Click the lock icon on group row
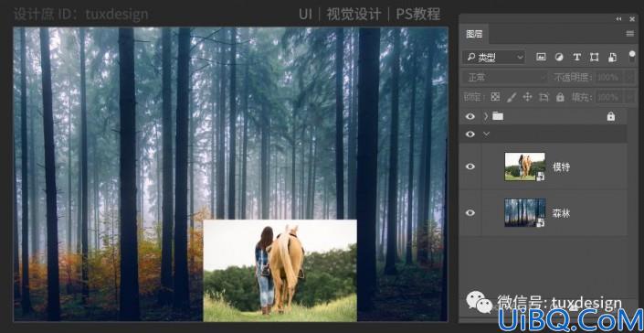This screenshot has width=644, height=333. coord(611,117)
